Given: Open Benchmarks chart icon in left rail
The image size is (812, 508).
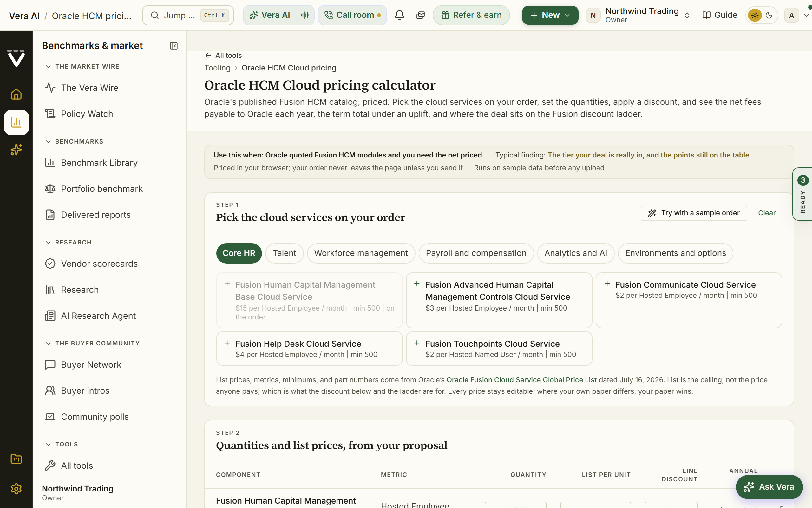Looking at the screenshot, I should coord(16,122).
